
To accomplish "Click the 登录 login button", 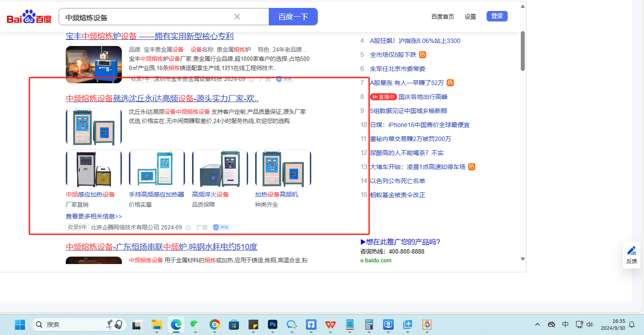I will tap(497, 16).
